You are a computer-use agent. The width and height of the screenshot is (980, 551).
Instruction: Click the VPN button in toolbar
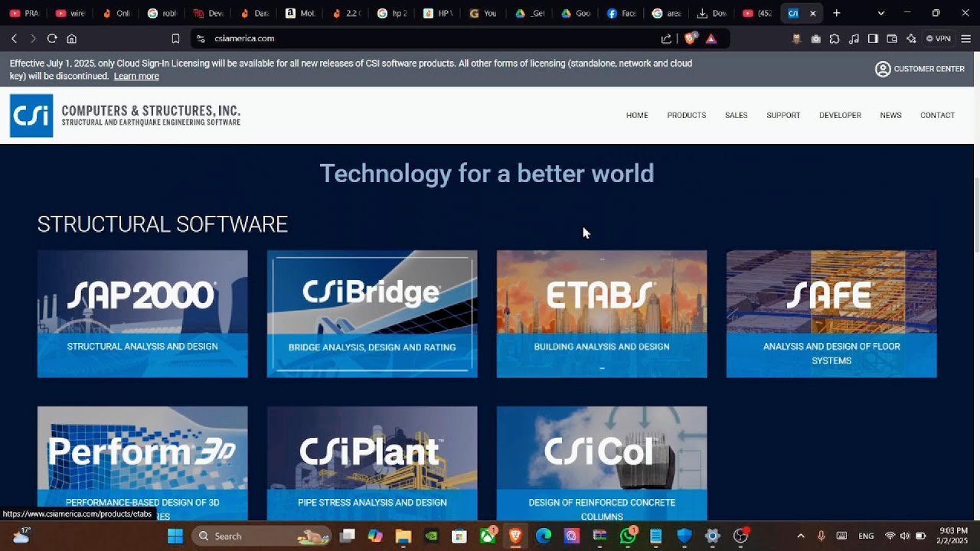tap(938, 38)
